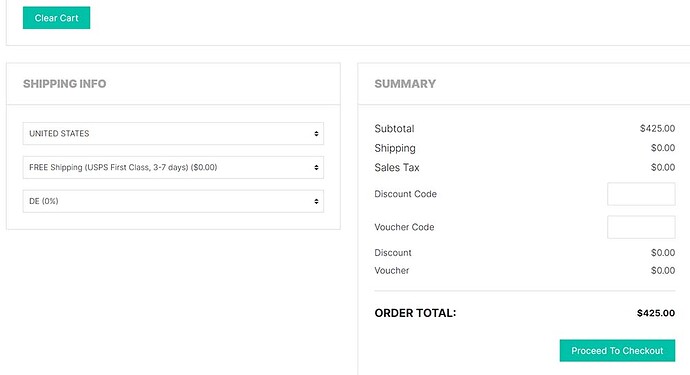
Task: Proceed to checkout
Action: 617,350
